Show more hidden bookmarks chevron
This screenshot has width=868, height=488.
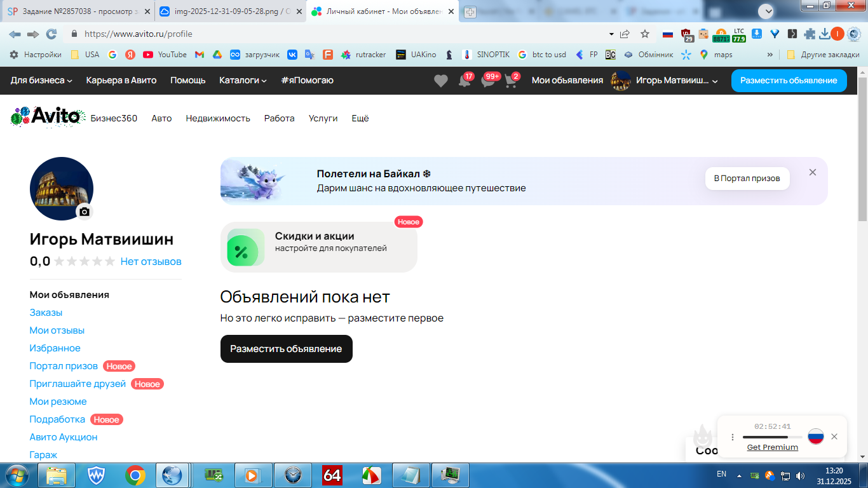(770, 55)
